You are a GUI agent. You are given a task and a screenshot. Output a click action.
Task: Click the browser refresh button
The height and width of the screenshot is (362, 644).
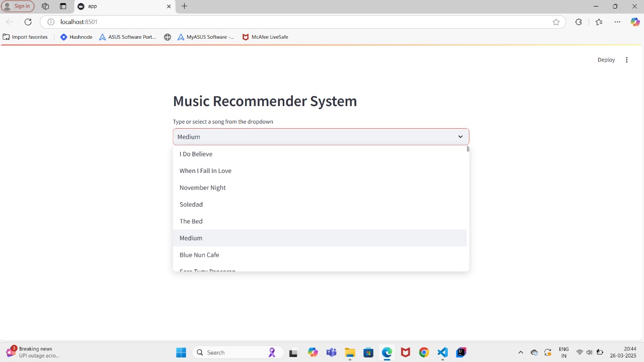28,22
